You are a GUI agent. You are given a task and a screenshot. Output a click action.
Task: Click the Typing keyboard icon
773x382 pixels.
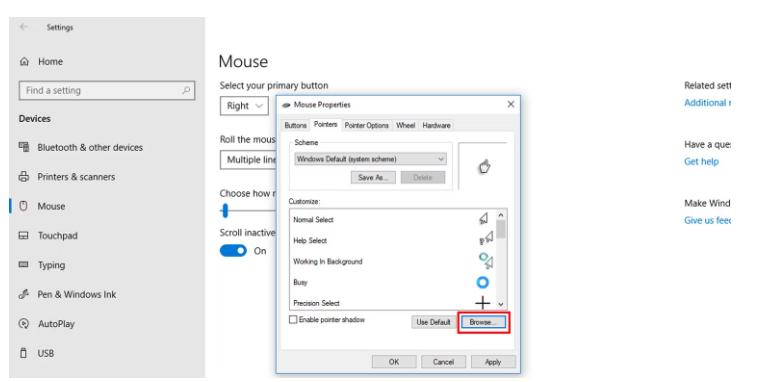(24, 265)
